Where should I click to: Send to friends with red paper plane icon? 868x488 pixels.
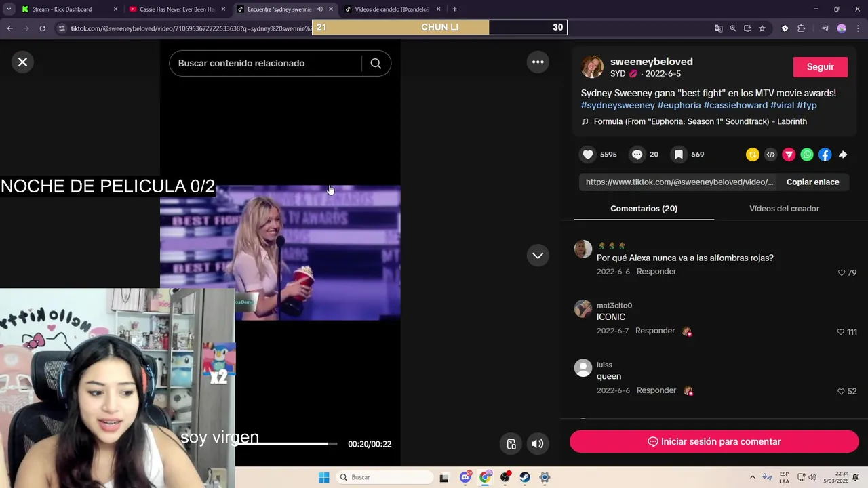(789, 155)
